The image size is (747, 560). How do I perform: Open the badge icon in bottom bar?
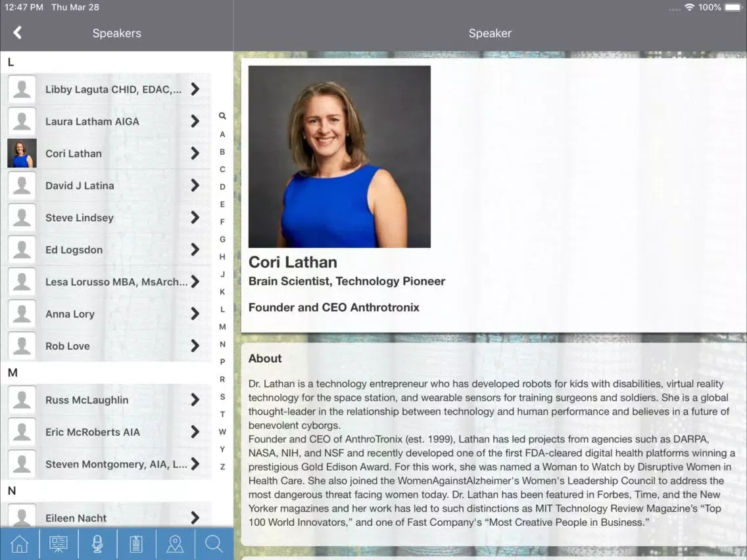(136, 544)
